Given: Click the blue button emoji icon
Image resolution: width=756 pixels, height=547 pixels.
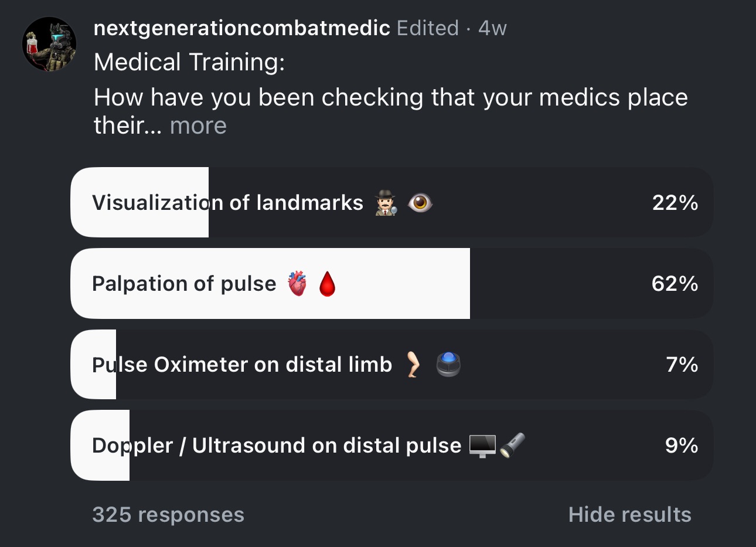Looking at the screenshot, I should [x=448, y=365].
